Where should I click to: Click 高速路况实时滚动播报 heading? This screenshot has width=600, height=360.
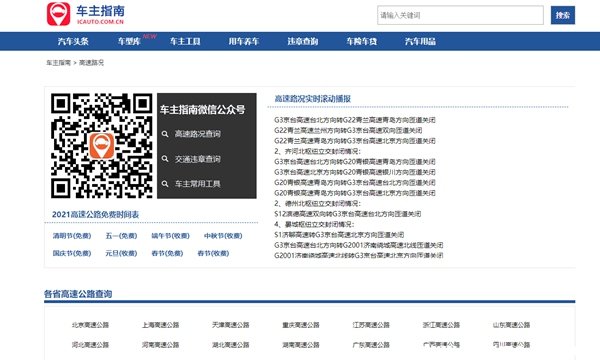313,99
